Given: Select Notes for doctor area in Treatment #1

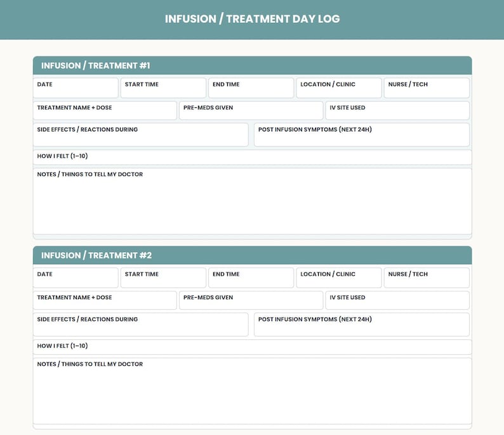Looking at the screenshot, I should click(x=253, y=201).
